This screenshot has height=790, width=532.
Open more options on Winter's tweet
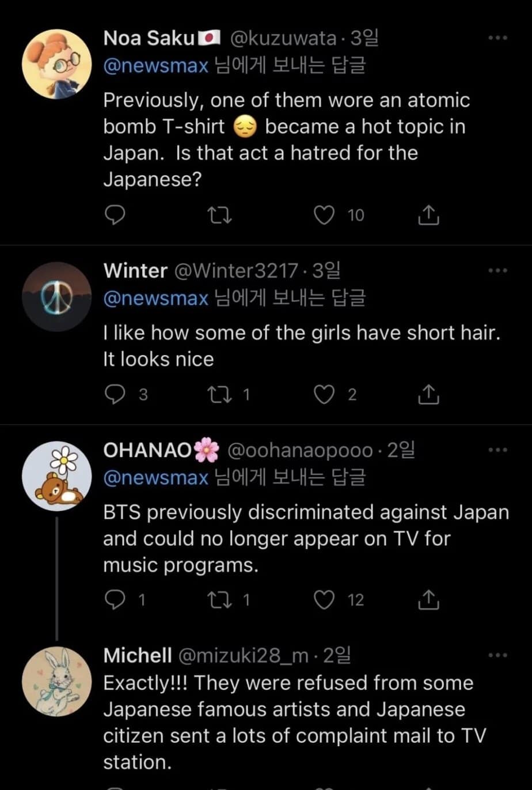pos(497,270)
